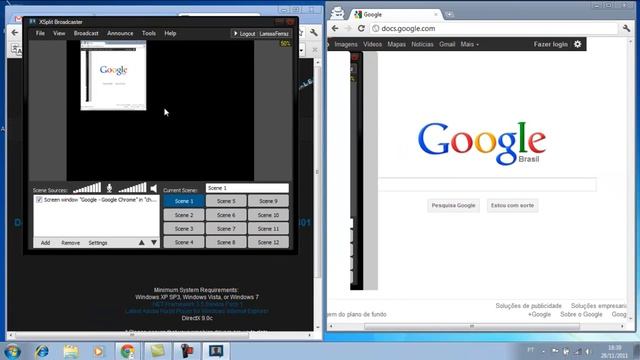
Task: Adjust microphone volume level bars
Action: [87, 188]
